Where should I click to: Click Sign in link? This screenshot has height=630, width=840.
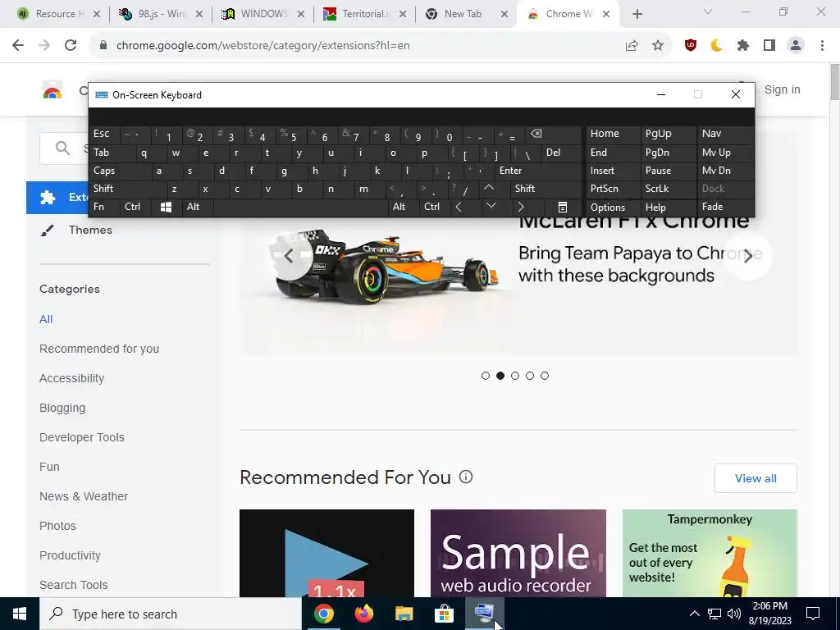[782, 90]
